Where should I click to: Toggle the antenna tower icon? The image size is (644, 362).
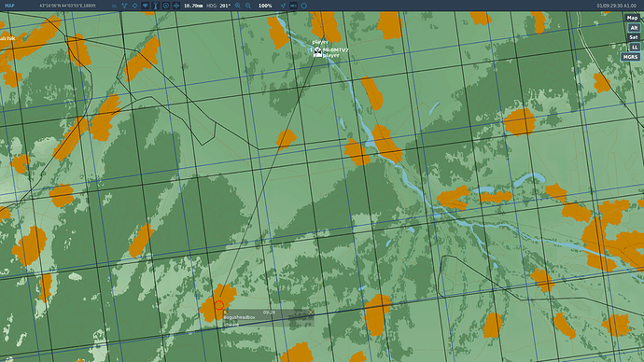[x=155, y=6]
